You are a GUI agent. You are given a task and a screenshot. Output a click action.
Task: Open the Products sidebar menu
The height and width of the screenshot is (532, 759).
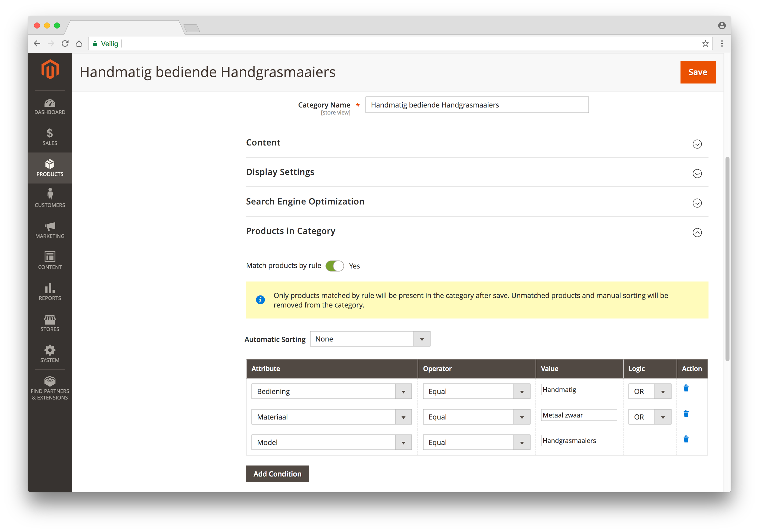coord(50,168)
